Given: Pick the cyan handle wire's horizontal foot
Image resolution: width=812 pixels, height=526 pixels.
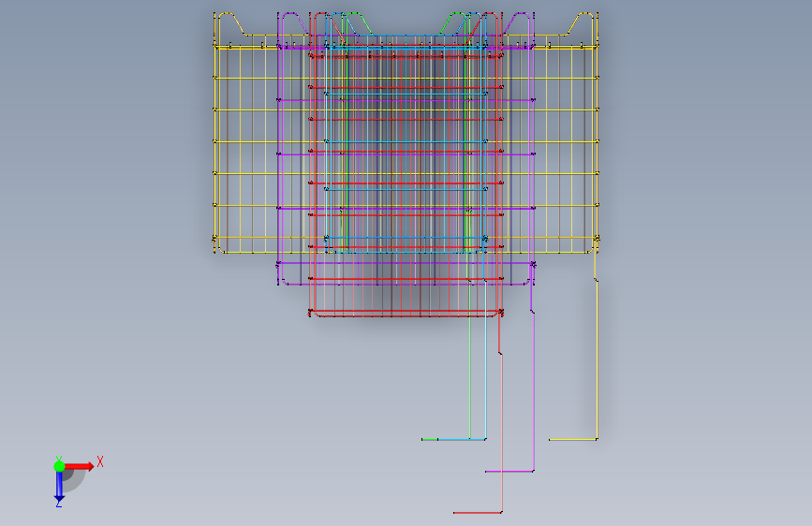Looking at the screenshot, I should coord(462,440).
